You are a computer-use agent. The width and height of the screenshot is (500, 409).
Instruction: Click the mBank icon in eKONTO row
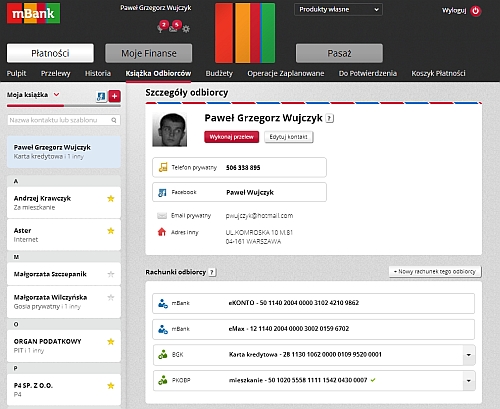click(163, 303)
